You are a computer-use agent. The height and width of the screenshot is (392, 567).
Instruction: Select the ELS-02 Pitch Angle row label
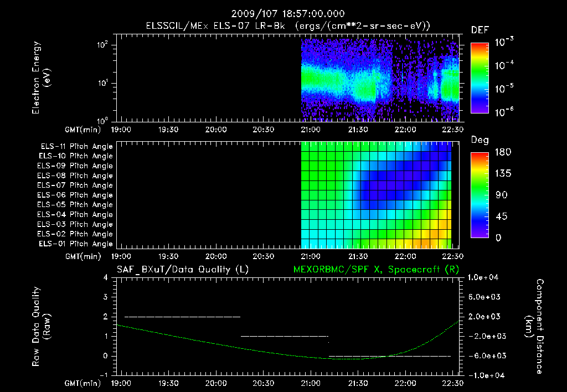[x=75, y=234]
